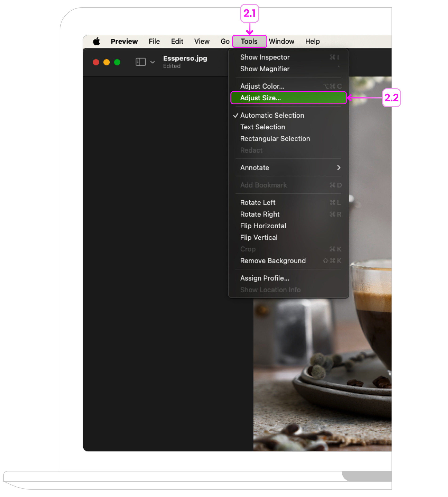Expand the Annotate submenu arrow
448x497 pixels.
click(339, 167)
